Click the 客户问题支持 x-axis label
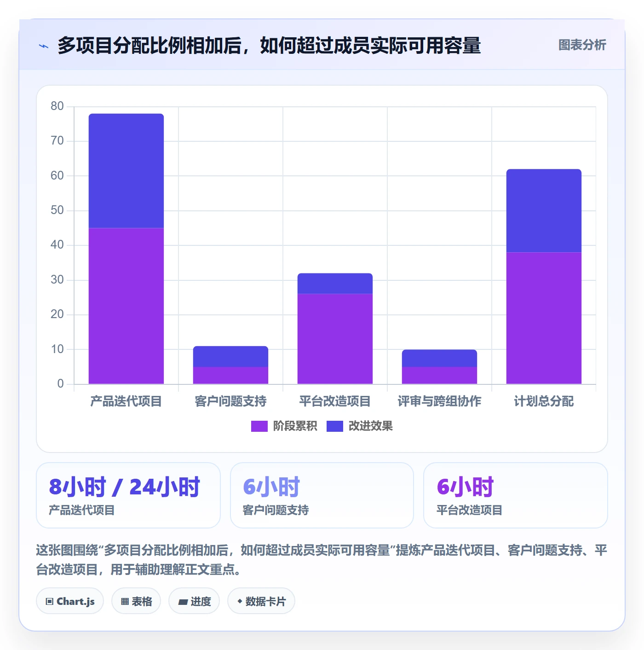The image size is (644, 650). pyautogui.click(x=230, y=401)
